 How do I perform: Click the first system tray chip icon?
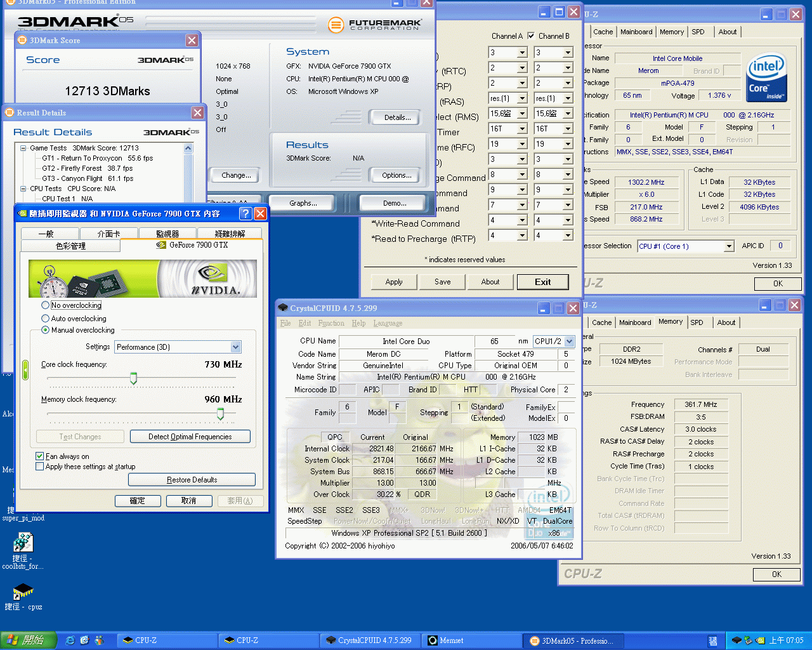[737, 640]
